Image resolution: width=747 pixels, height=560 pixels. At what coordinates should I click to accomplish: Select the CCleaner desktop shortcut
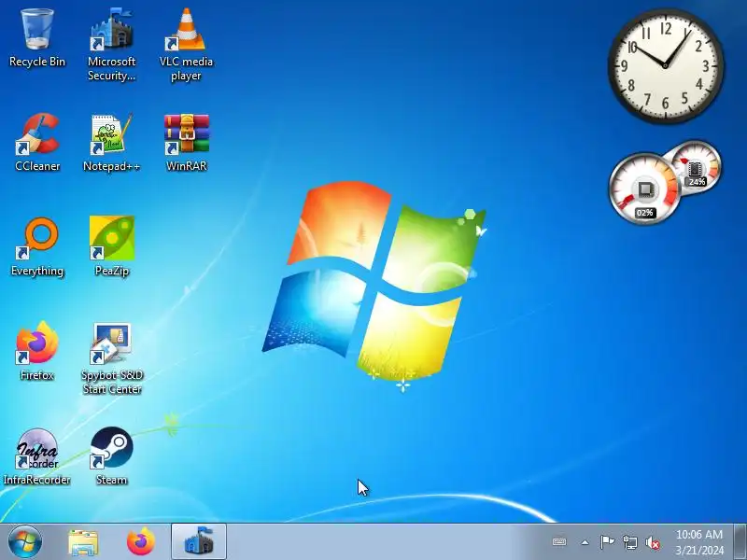(x=37, y=142)
